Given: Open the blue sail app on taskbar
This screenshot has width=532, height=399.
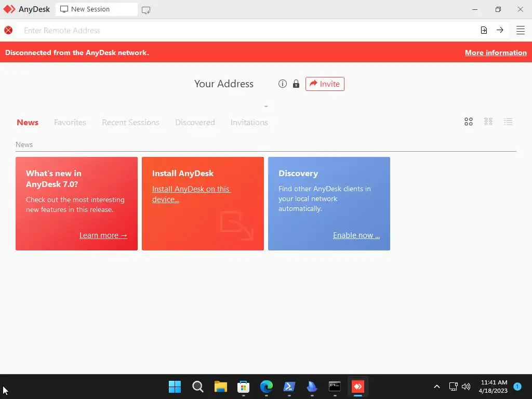Looking at the screenshot, I should pyautogui.click(x=312, y=387).
